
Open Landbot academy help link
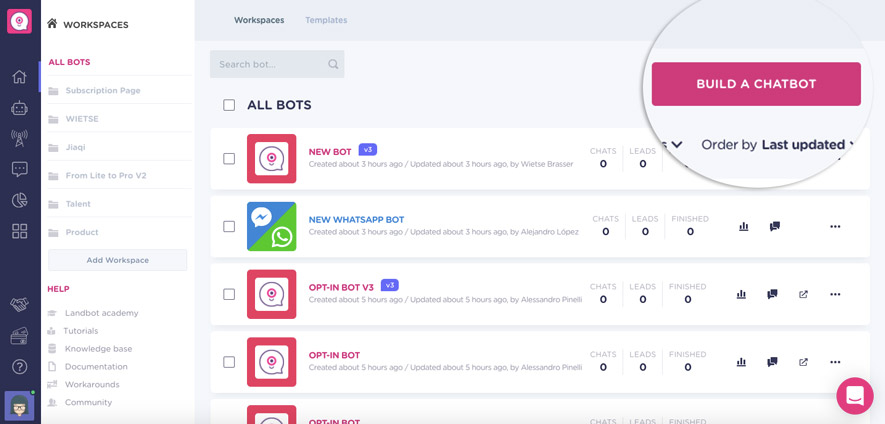pyautogui.click(x=101, y=313)
